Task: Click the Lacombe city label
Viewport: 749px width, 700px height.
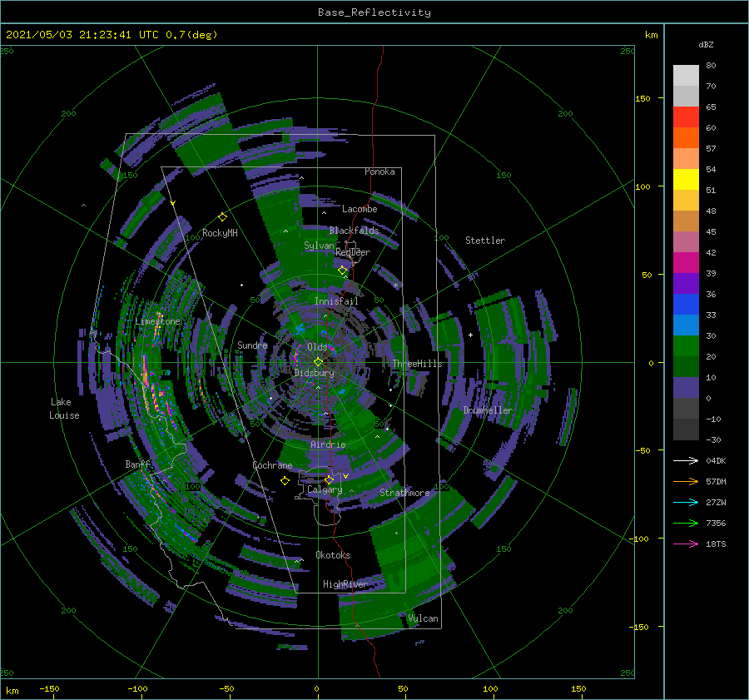Action: [x=360, y=209]
